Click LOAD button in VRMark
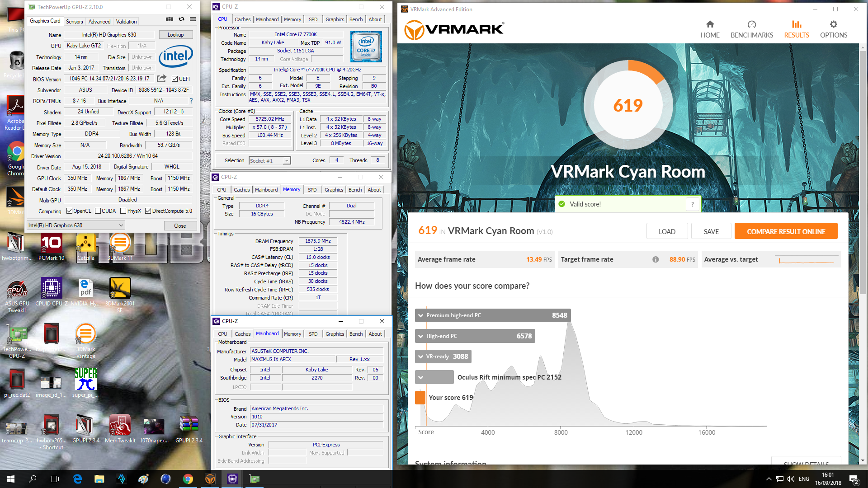This screenshot has width=868, height=488. (667, 231)
